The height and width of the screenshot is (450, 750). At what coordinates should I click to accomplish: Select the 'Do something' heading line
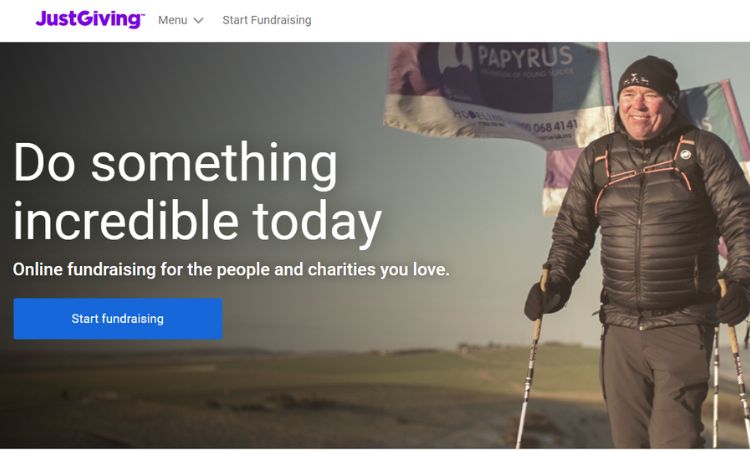pos(175,163)
